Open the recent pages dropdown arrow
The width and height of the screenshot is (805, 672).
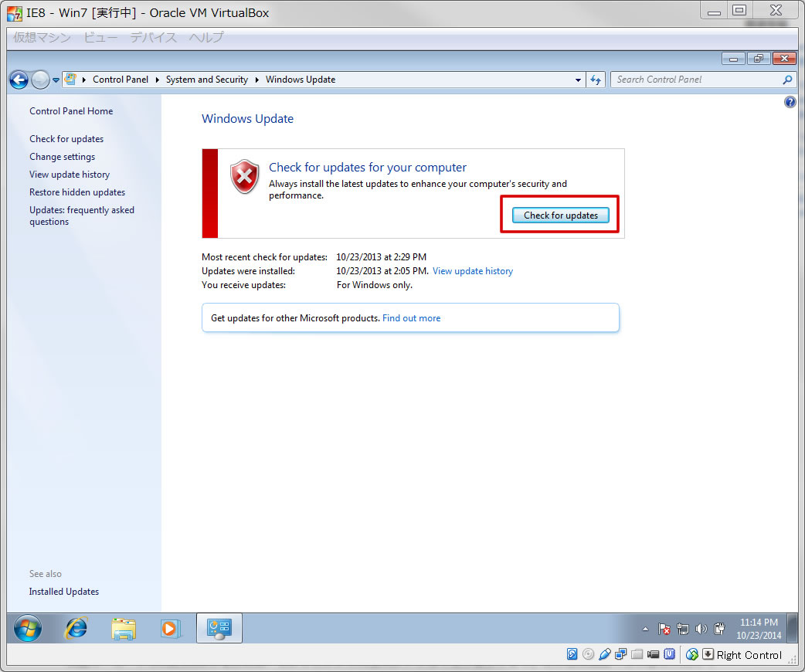(x=56, y=80)
